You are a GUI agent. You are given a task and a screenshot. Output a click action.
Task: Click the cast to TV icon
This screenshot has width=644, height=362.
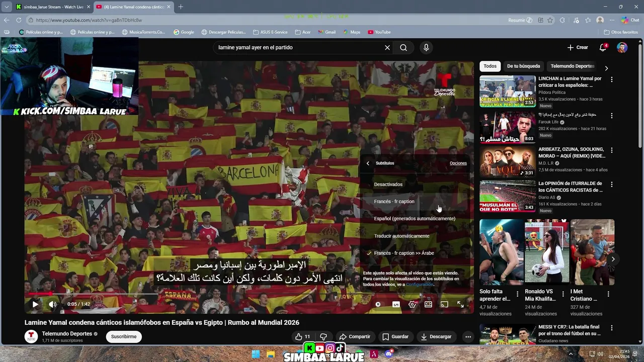click(444, 304)
